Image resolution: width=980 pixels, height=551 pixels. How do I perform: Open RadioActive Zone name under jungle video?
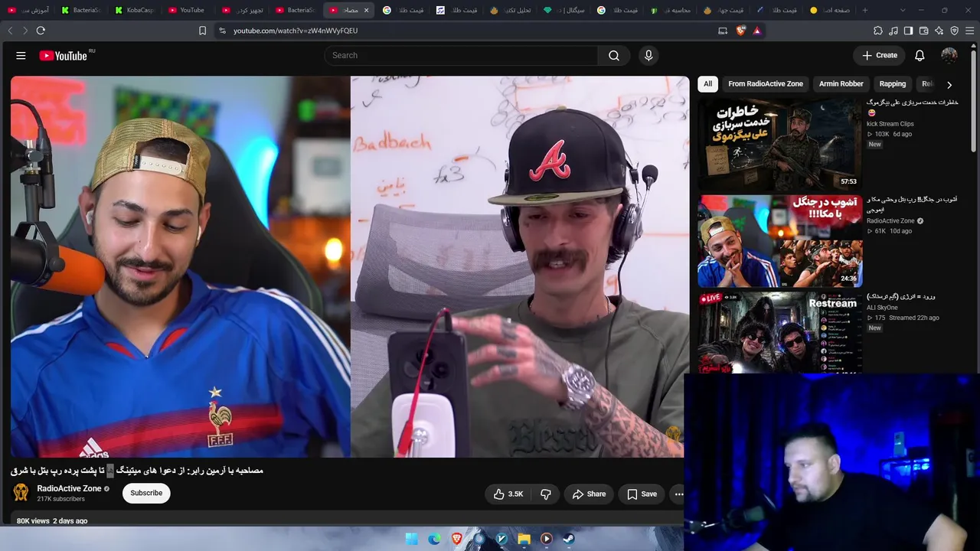coord(890,221)
